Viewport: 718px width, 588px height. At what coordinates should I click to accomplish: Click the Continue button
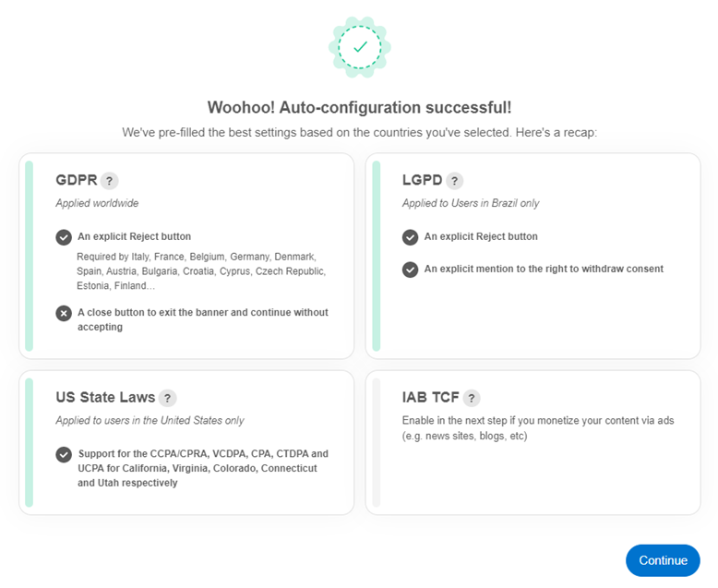[x=663, y=560]
